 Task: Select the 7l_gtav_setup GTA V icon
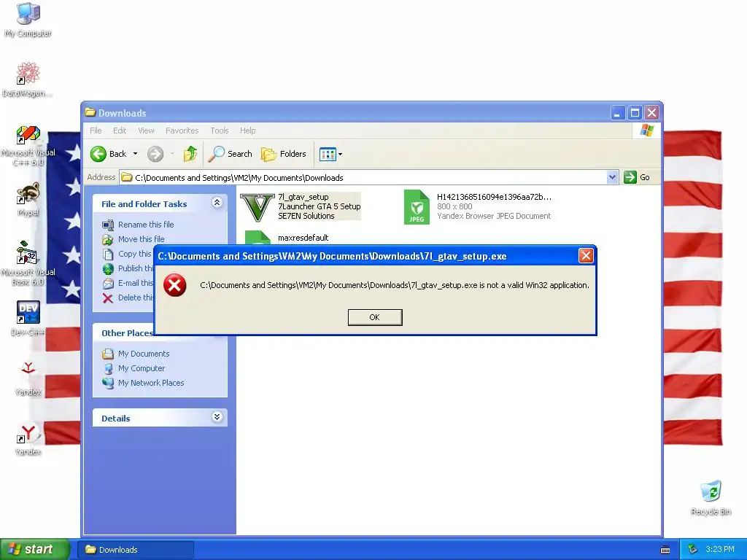[258, 207]
